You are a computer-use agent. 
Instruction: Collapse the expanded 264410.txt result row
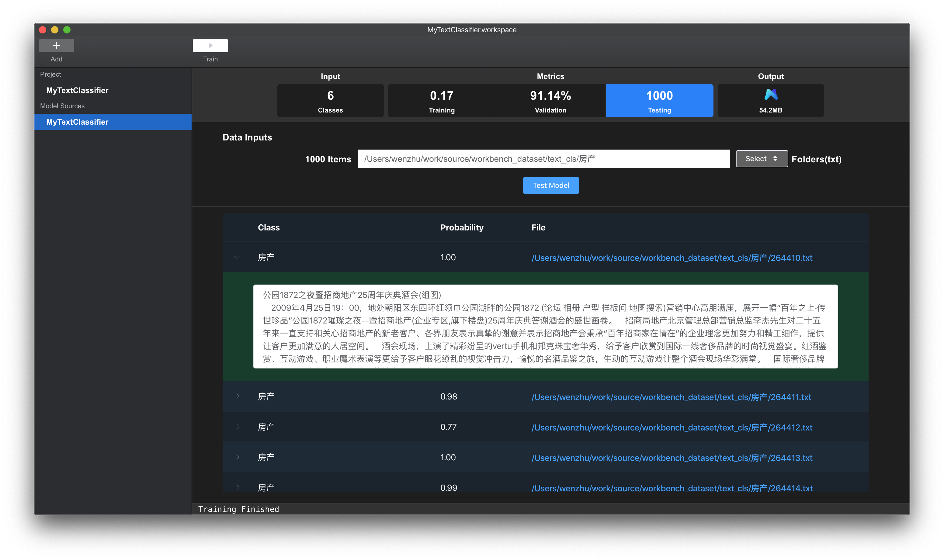pyautogui.click(x=237, y=258)
